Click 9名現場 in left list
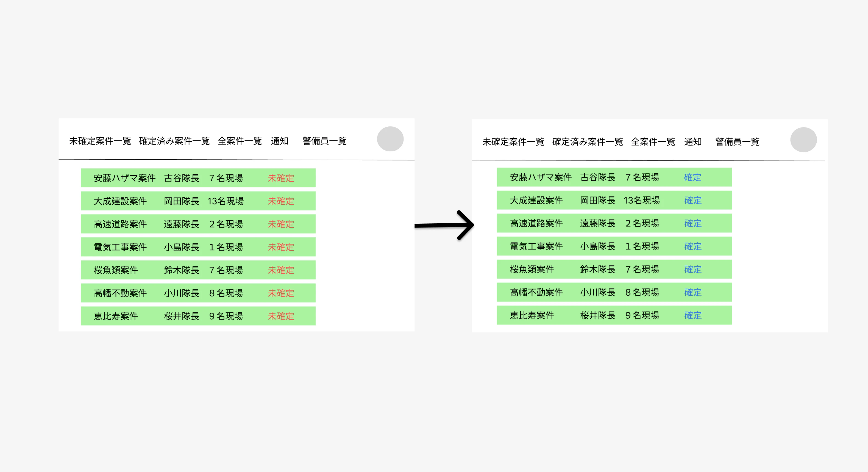Screen dimensions: 868x472 (x=226, y=316)
